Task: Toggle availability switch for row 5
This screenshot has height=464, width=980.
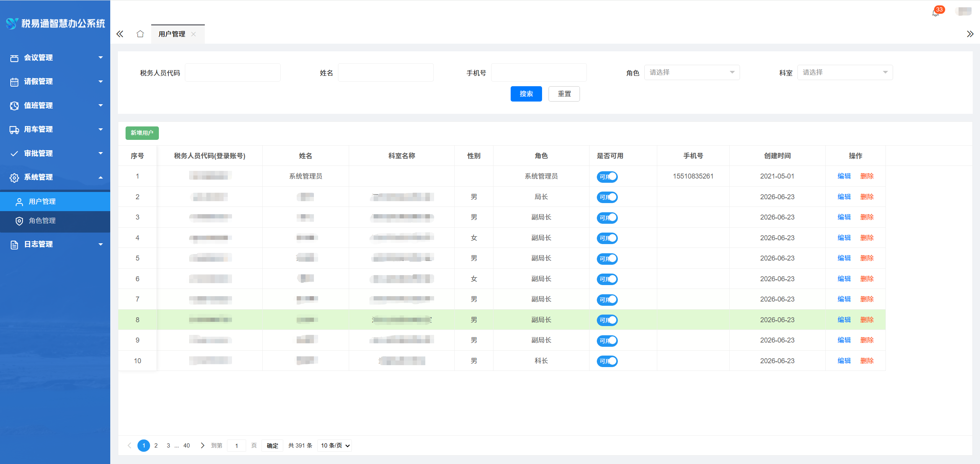Action: pos(607,259)
